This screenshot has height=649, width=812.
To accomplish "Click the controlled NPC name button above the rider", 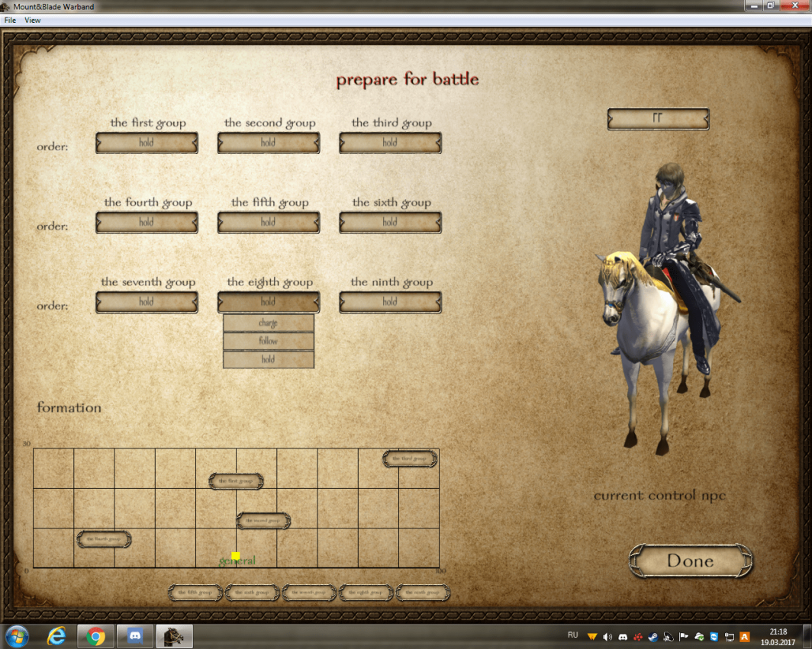I will tap(658, 119).
